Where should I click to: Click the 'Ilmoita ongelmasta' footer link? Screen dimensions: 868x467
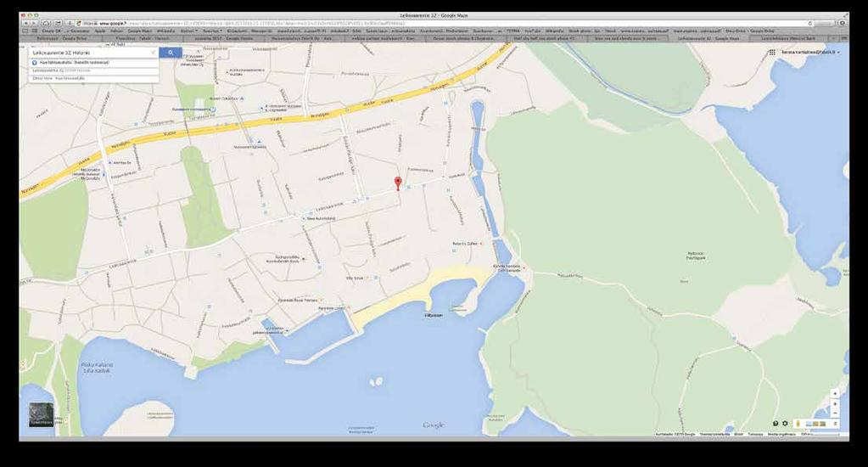click(781, 435)
